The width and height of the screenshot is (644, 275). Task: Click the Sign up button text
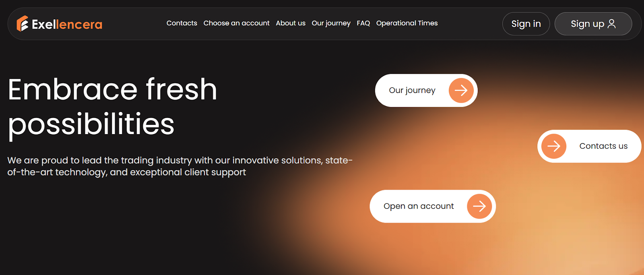coord(587,24)
